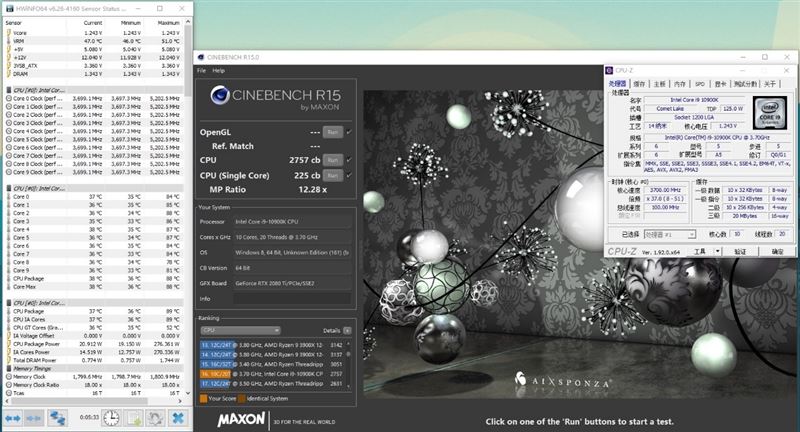800x432 pixels.
Task: Toggle the OpenGL test checkbox
Action: tap(349, 132)
